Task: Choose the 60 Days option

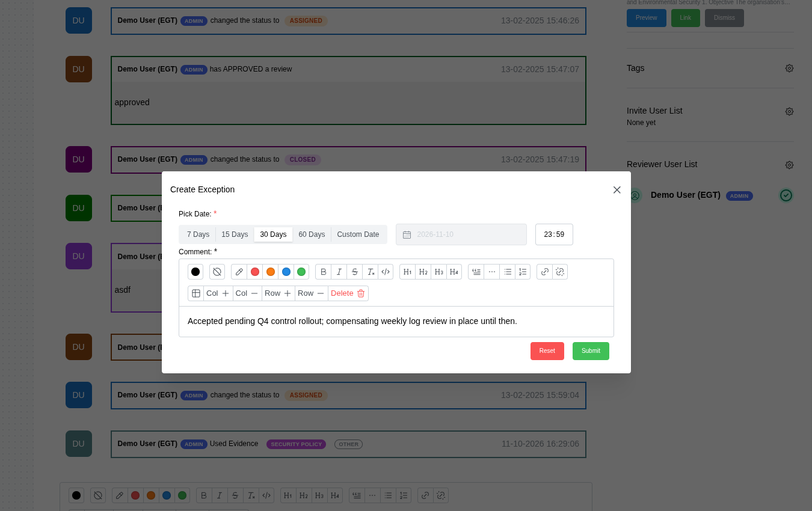Action: click(x=312, y=234)
